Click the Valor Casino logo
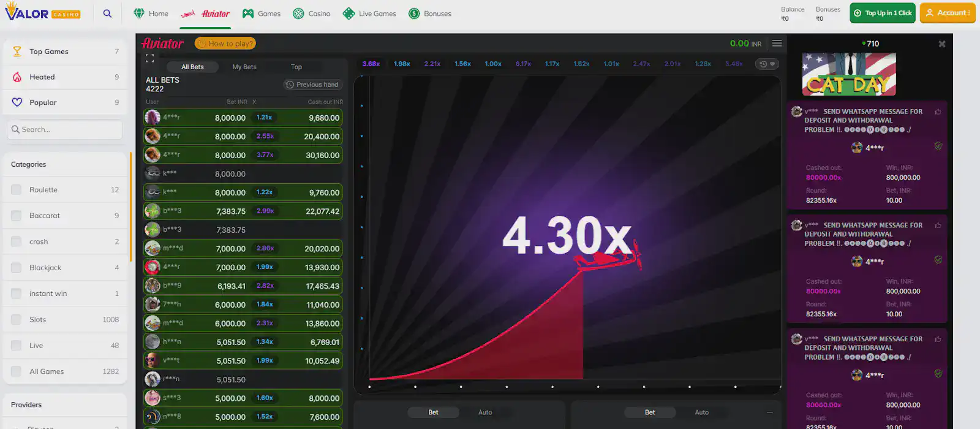 click(42, 12)
